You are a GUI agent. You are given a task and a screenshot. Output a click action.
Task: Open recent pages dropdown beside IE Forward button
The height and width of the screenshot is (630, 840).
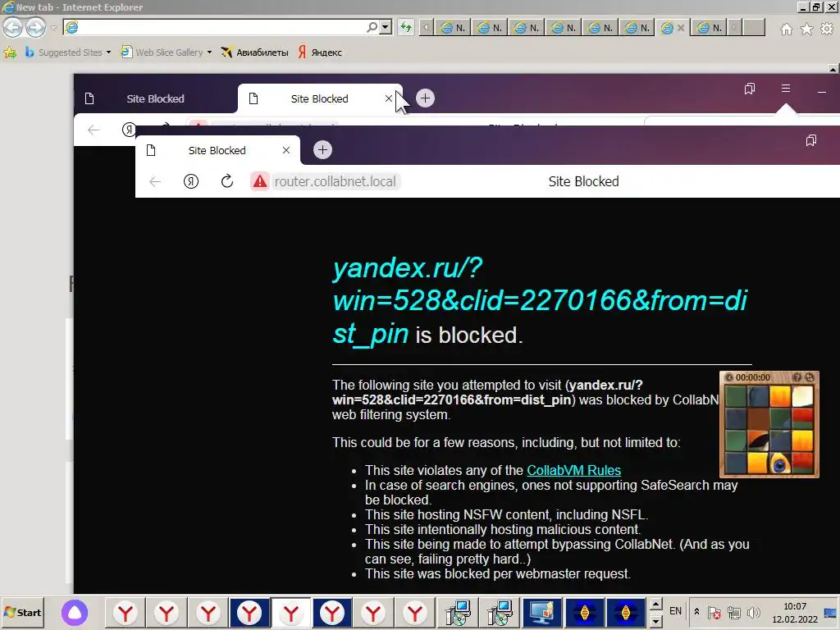point(53,28)
